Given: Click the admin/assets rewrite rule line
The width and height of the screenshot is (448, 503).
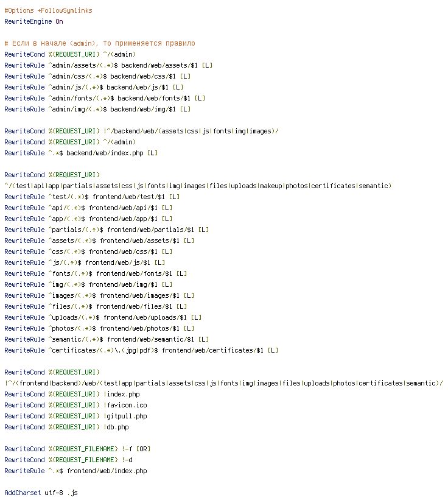Looking at the screenshot, I should coord(108,65).
